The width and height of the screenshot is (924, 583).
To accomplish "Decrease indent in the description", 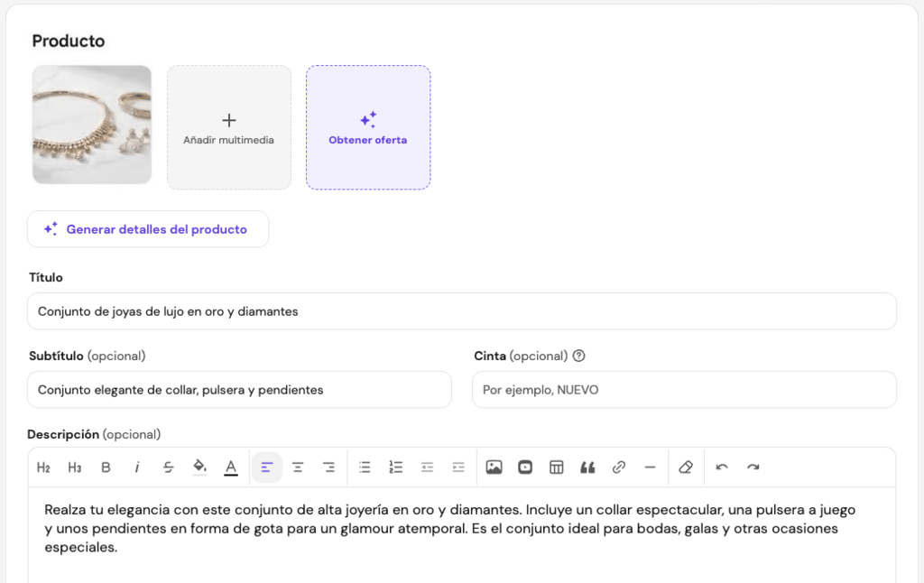I will point(427,467).
